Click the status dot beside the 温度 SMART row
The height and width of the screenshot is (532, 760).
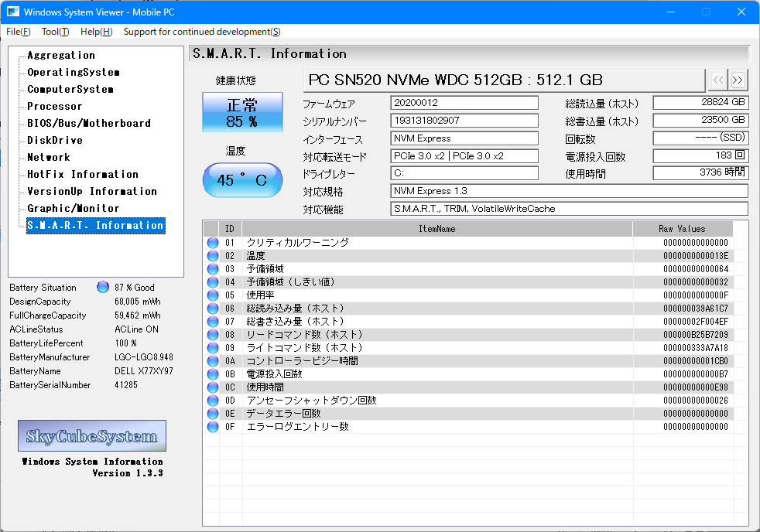[x=212, y=254]
